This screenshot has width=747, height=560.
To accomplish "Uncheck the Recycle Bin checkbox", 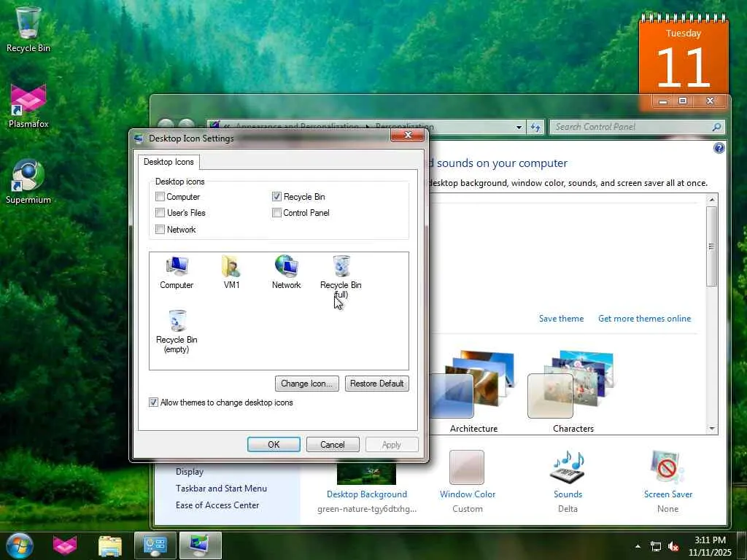I will [x=276, y=197].
